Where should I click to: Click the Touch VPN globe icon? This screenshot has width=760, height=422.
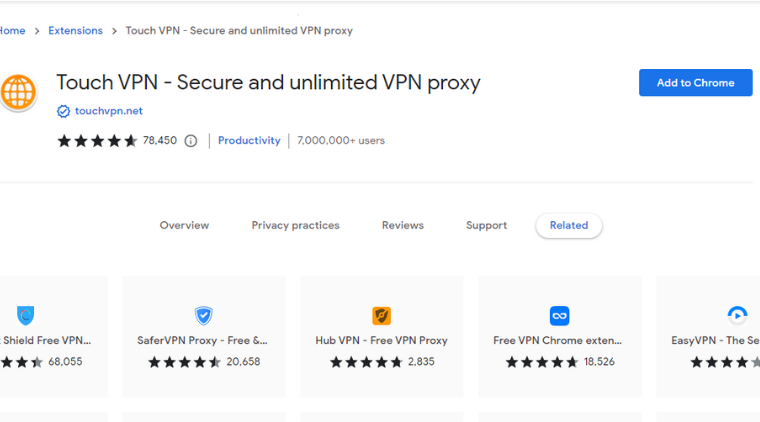(18, 92)
